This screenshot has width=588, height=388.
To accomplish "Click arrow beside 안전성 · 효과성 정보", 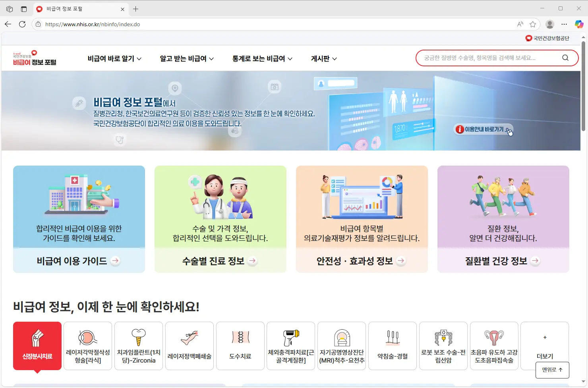I will [x=401, y=261].
